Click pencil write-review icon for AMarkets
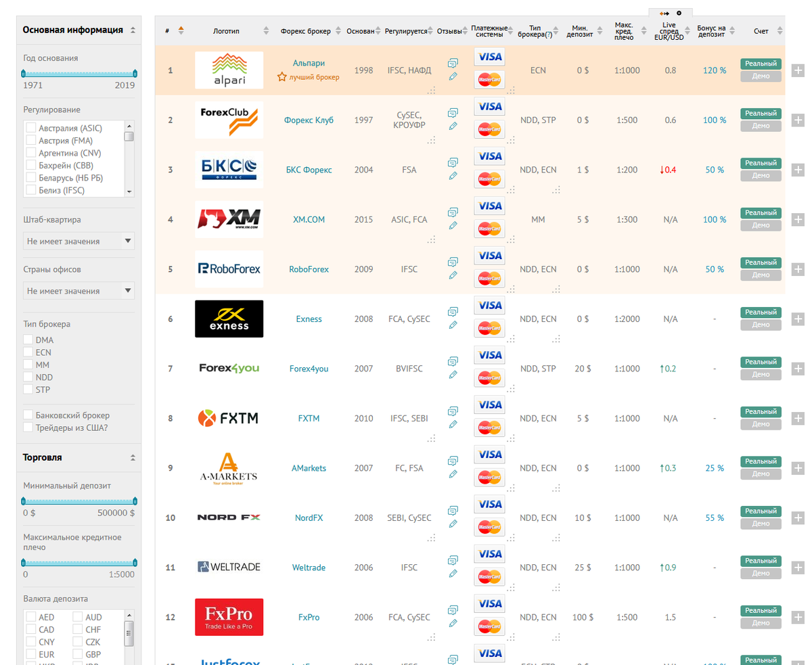The height and width of the screenshot is (665, 812). pos(453,474)
